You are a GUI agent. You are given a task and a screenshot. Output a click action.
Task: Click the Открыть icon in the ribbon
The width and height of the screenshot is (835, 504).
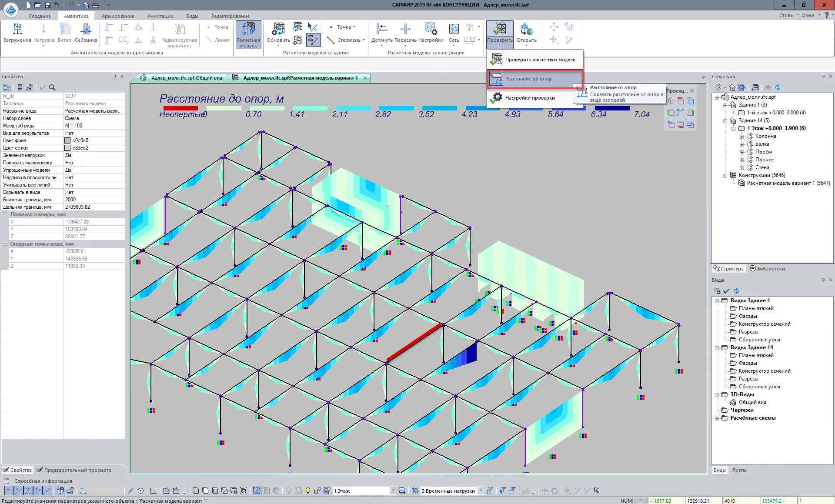pos(526,30)
